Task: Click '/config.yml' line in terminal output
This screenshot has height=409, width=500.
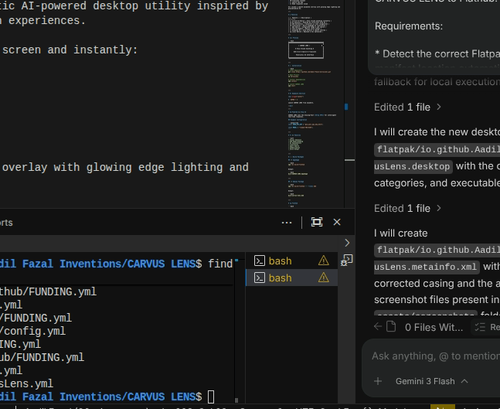Action: click(x=33, y=331)
